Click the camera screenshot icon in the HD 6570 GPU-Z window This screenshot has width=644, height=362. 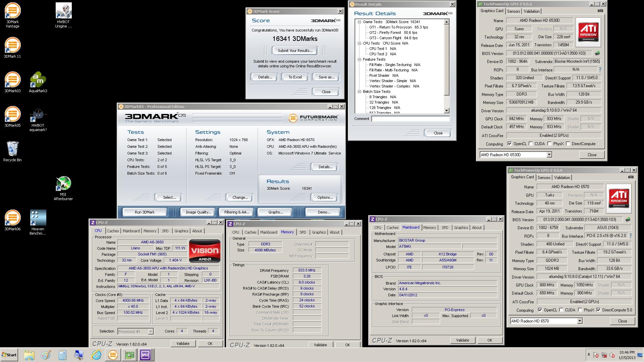631,177
